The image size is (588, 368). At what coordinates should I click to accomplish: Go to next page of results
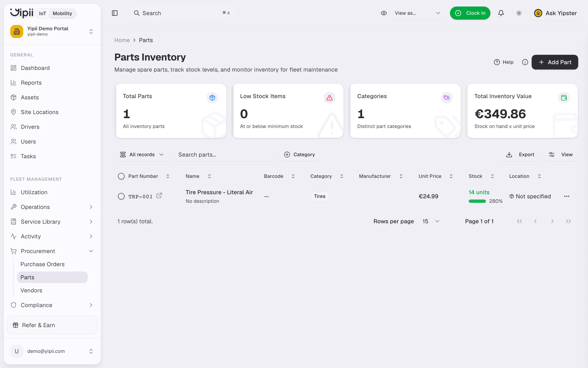pyautogui.click(x=552, y=221)
